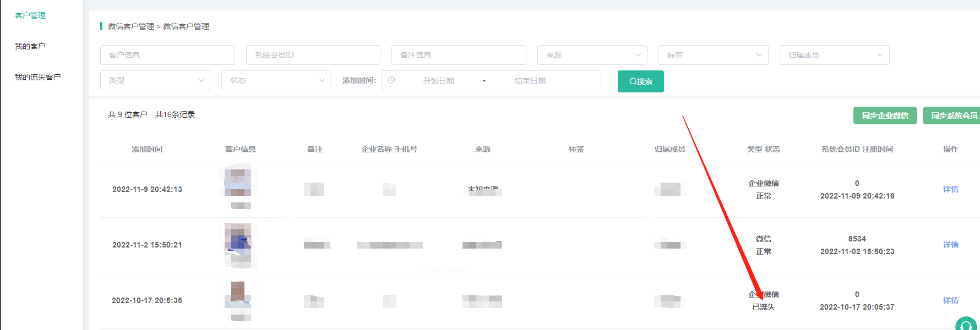
Task: Focus the 系统会员ID input field
Action: pyautogui.click(x=313, y=55)
